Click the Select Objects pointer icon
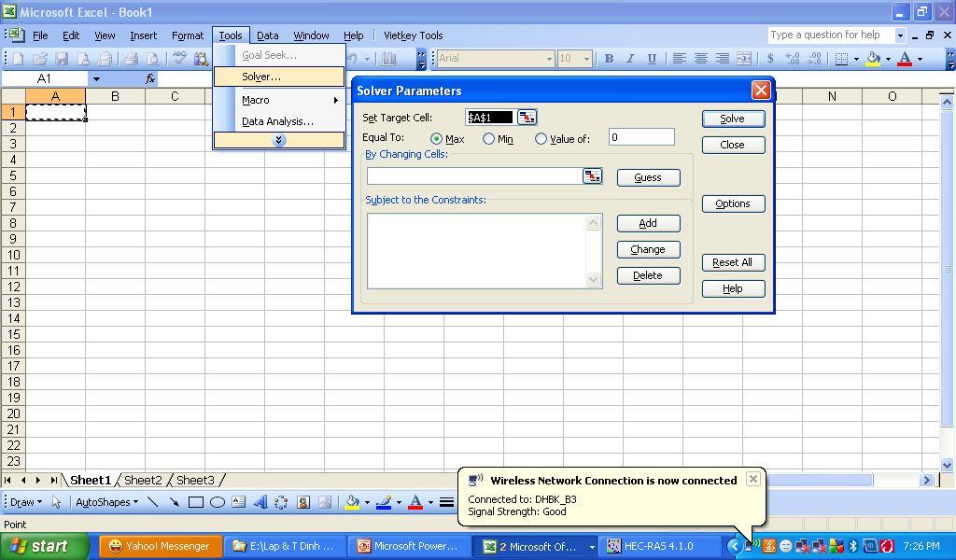956x560 pixels. [57, 502]
